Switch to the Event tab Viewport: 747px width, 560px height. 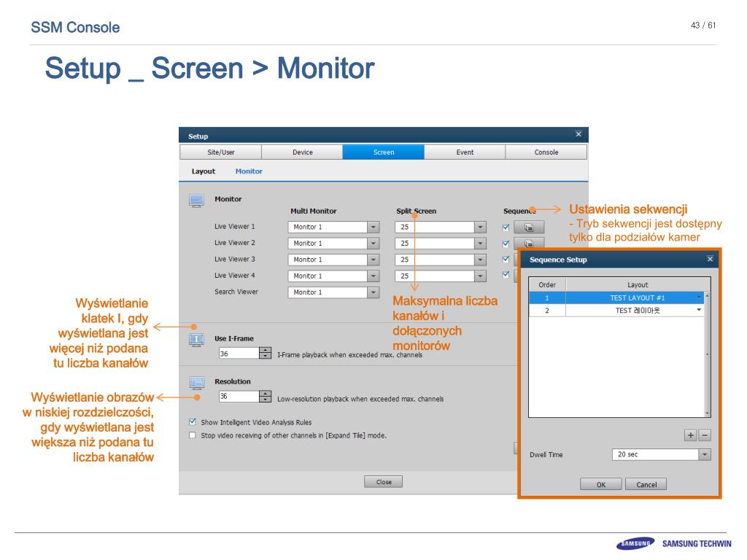pyautogui.click(x=465, y=152)
